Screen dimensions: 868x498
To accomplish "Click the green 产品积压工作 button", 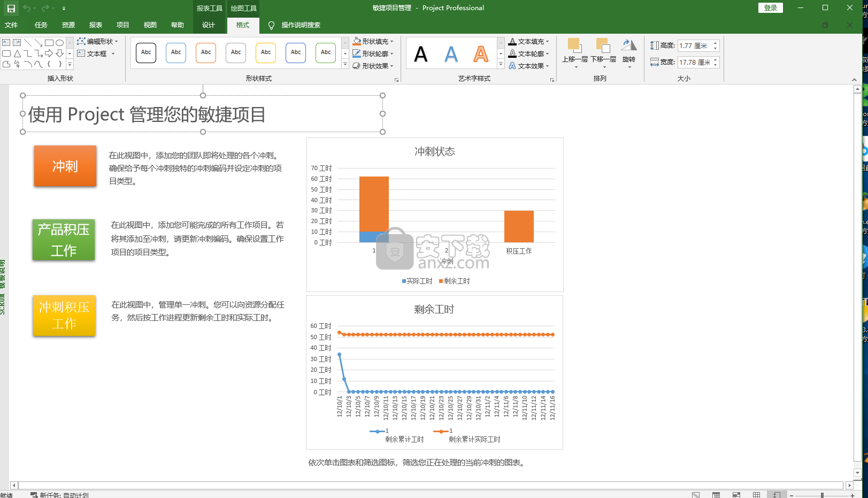I will point(64,240).
